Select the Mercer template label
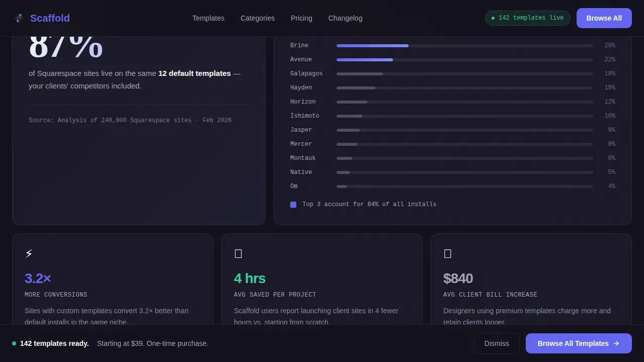The width and height of the screenshot is (644, 362). coord(301,144)
